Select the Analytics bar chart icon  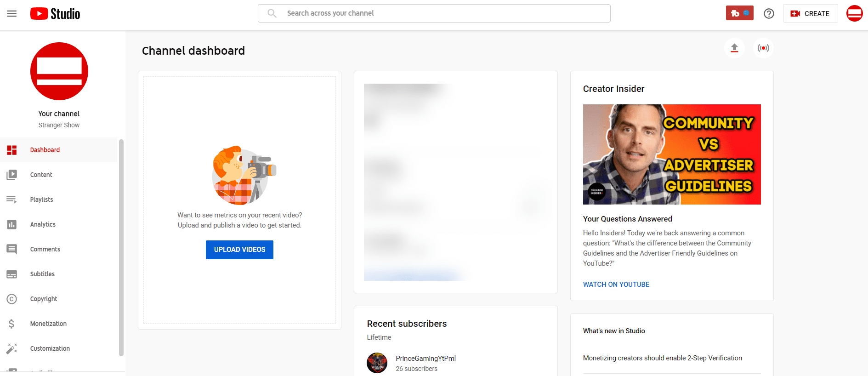12,224
